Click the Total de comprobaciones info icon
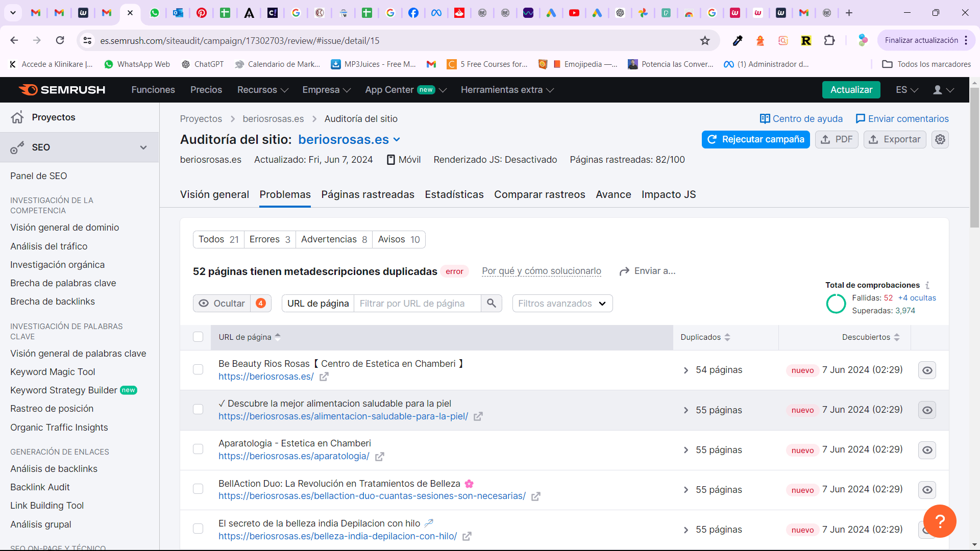Viewport: 980px width, 551px height. tap(927, 285)
